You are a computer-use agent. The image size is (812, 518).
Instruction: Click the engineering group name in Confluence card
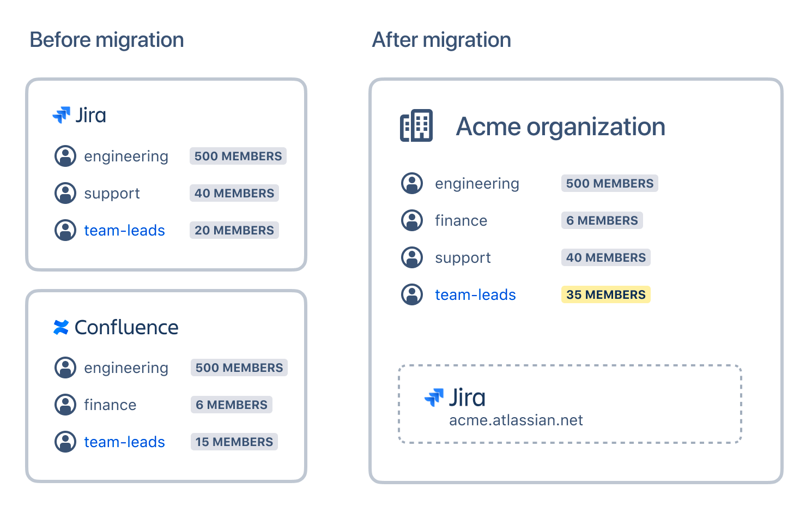tap(126, 368)
